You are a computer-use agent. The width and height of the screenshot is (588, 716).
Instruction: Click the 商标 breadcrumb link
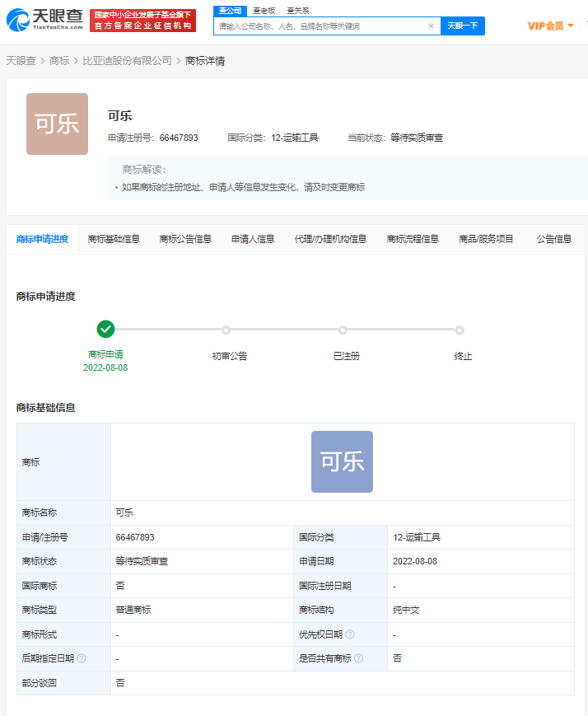click(x=59, y=60)
